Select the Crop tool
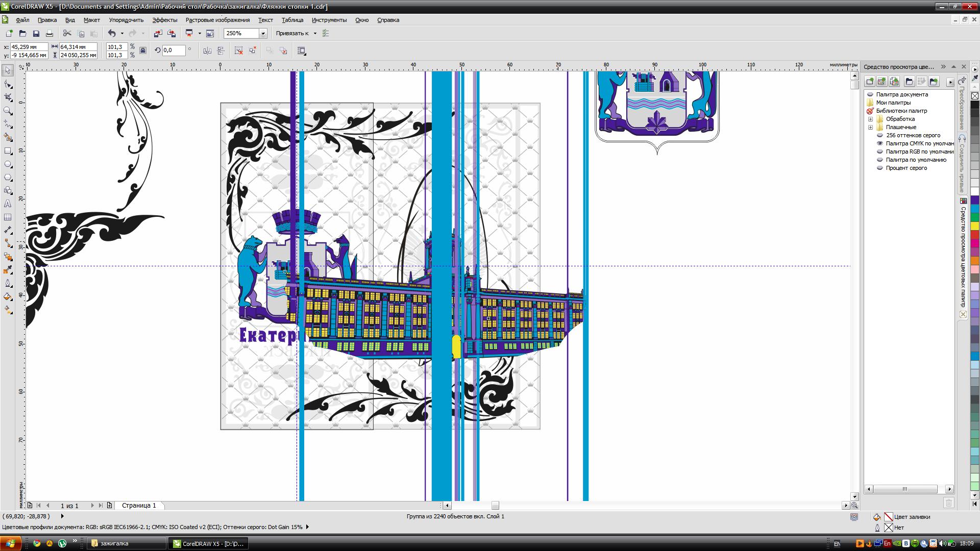The height and width of the screenshot is (551, 980). click(8, 97)
